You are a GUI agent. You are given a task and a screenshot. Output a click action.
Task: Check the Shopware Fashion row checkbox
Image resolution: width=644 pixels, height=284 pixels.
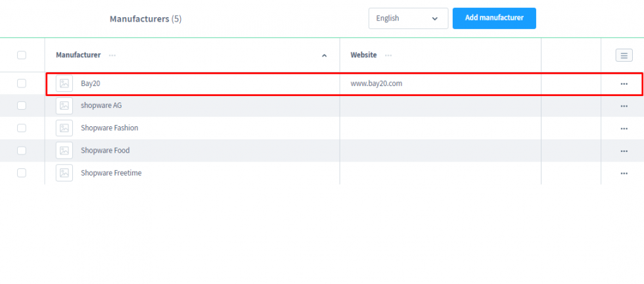[x=22, y=128]
